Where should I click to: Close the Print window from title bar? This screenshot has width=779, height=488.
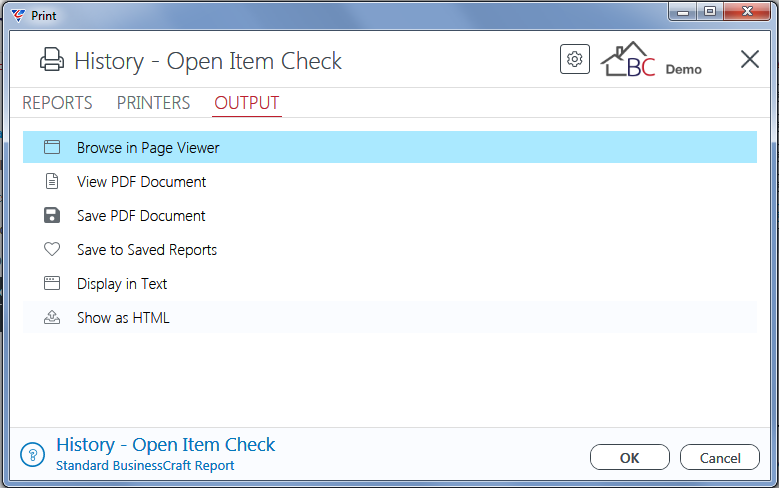pos(747,12)
